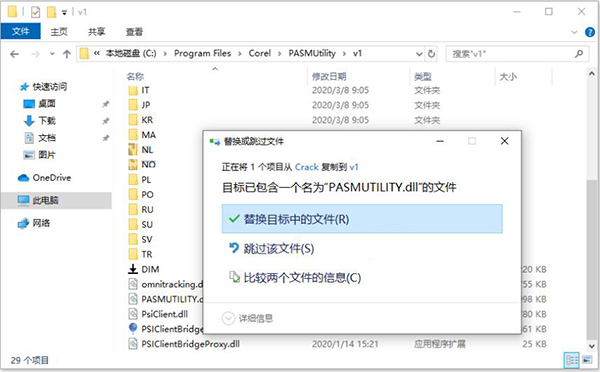
Task: Click Program Files in the address path
Action: [x=202, y=53]
